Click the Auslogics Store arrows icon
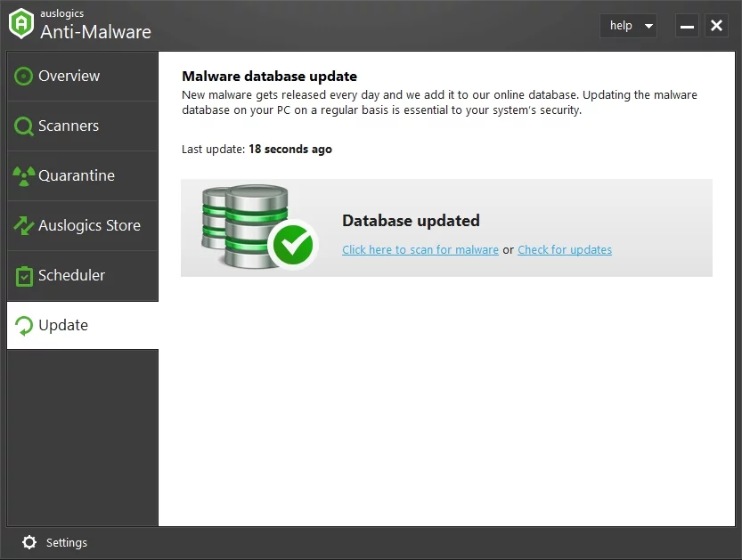 tap(24, 226)
